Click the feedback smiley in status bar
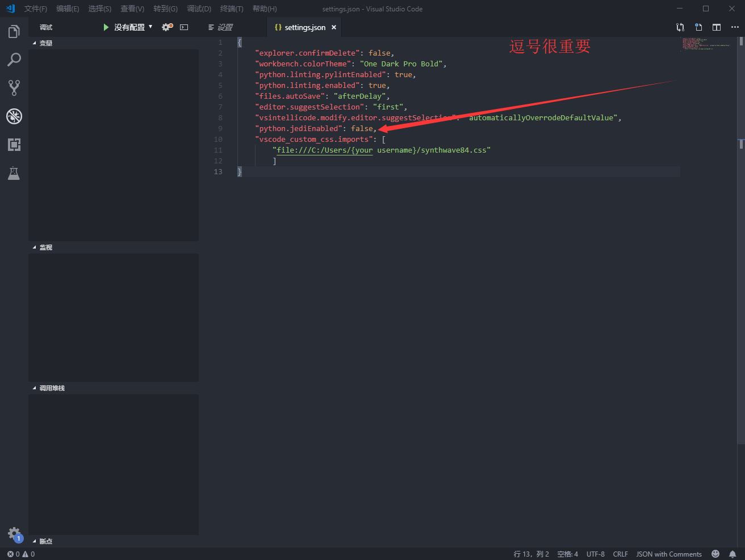The width and height of the screenshot is (745, 560). click(715, 554)
